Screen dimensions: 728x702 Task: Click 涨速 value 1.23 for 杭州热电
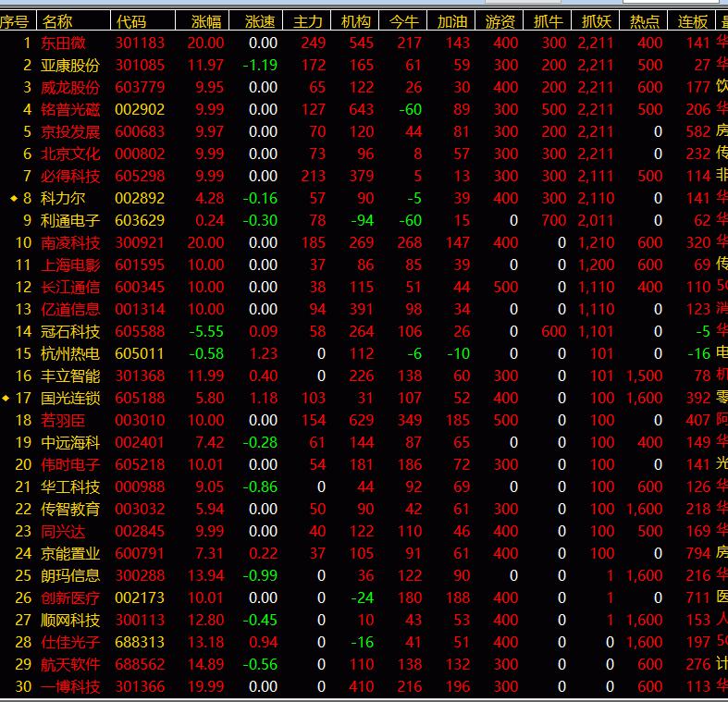point(264,354)
